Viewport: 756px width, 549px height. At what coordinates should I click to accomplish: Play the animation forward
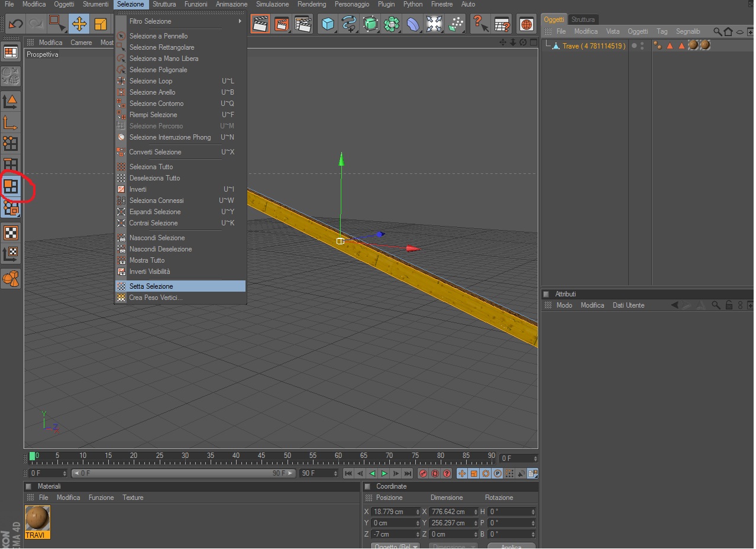click(x=385, y=473)
